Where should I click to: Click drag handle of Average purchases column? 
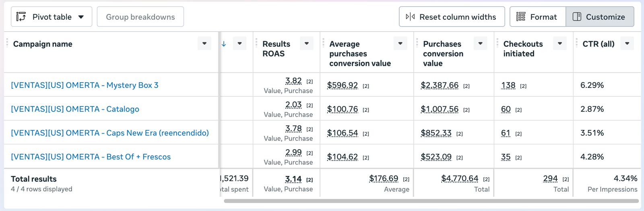(323, 43)
